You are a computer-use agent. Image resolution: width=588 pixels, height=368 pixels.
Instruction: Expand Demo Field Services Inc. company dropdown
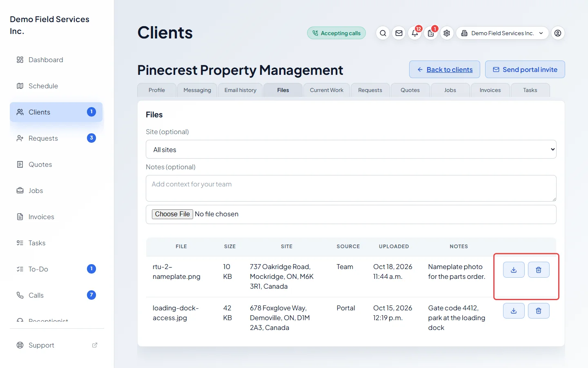pyautogui.click(x=502, y=33)
